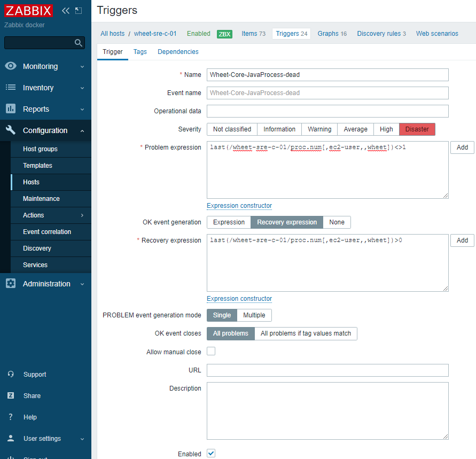Click the Inventory list icon

coord(10,87)
